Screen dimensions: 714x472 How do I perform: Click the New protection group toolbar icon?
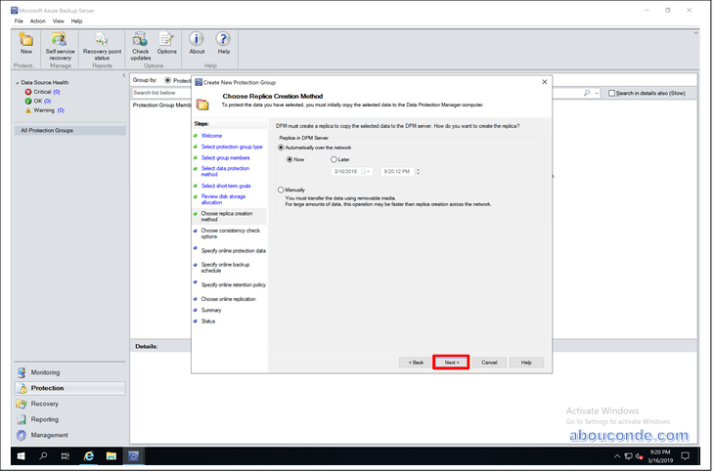click(x=26, y=43)
